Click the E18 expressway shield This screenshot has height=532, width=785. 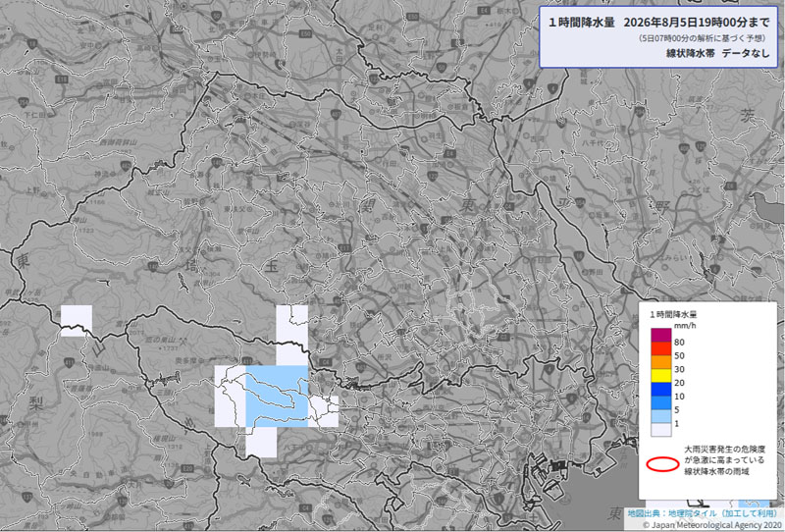(x=63, y=80)
